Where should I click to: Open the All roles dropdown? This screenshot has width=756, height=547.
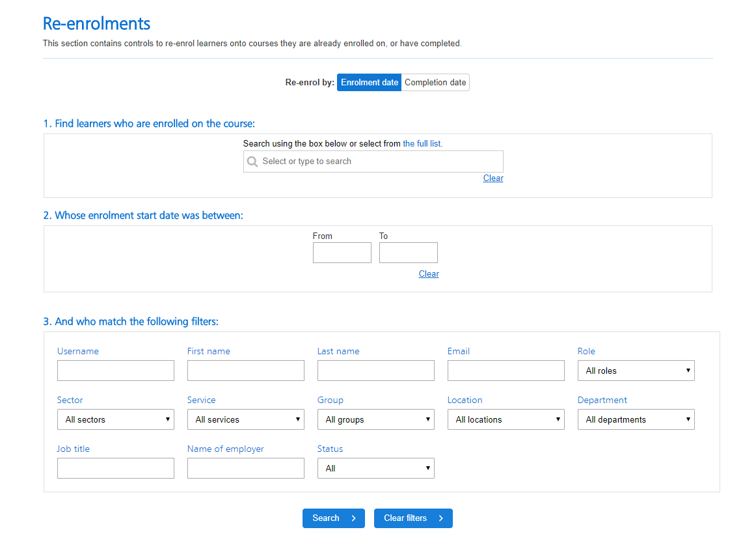[636, 371]
